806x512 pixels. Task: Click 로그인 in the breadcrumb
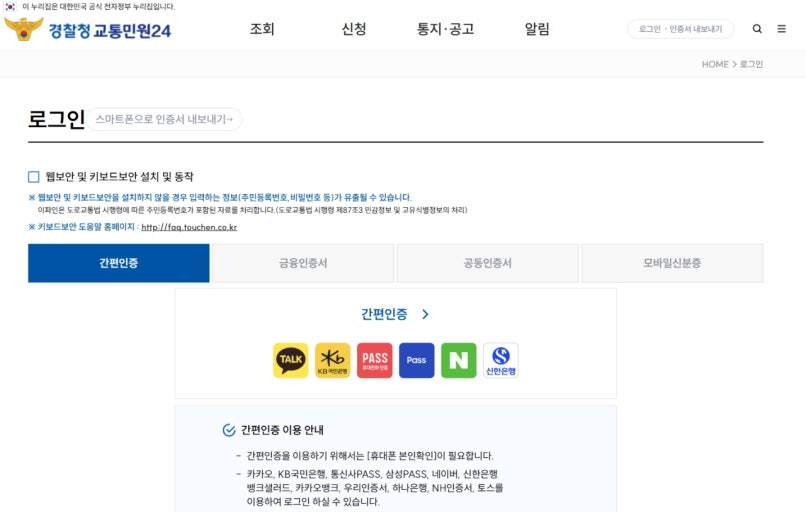[752, 64]
